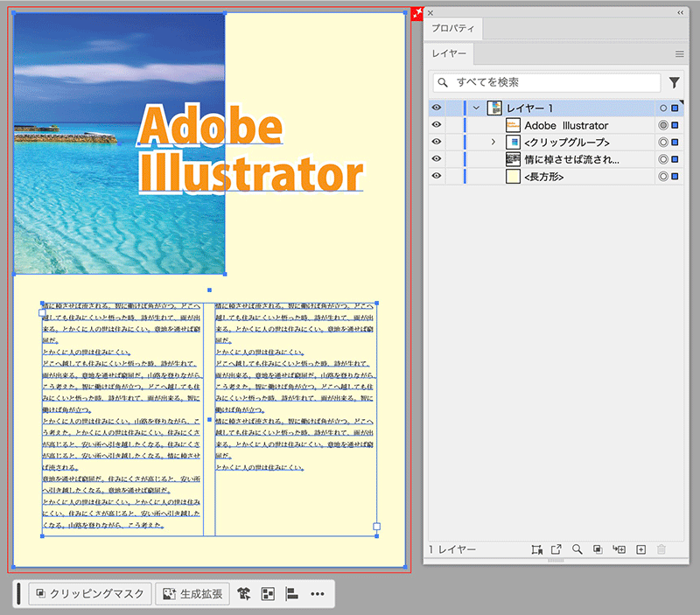Viewport: 700px width, 615px height.
Task: Click the クリッピングマスク button
Action: click(x=90, y=594)
